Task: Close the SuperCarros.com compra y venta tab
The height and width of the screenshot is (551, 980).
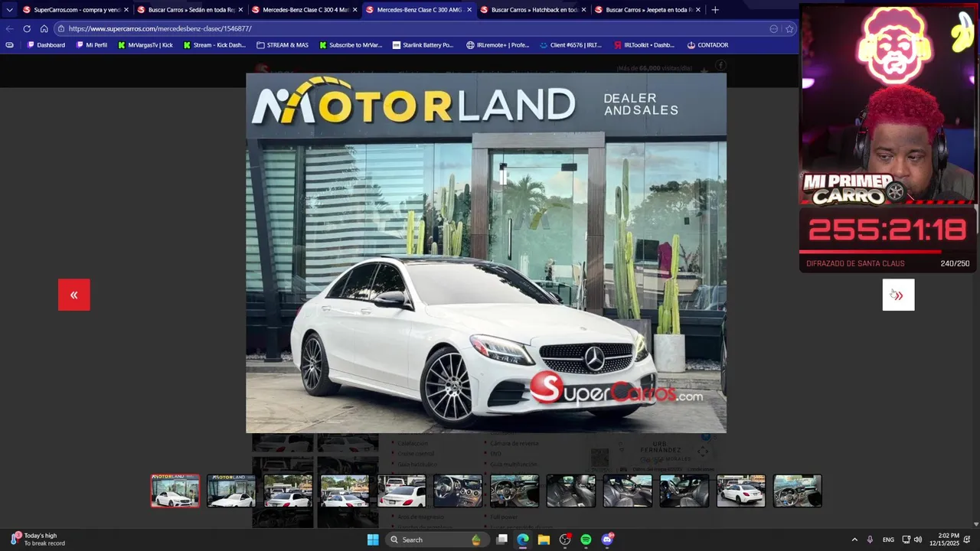Action: click(x=126, y=10)
